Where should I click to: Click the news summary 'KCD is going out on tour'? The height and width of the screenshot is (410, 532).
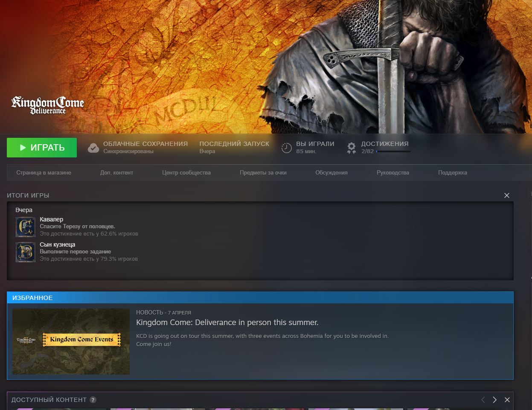[262, 340]
